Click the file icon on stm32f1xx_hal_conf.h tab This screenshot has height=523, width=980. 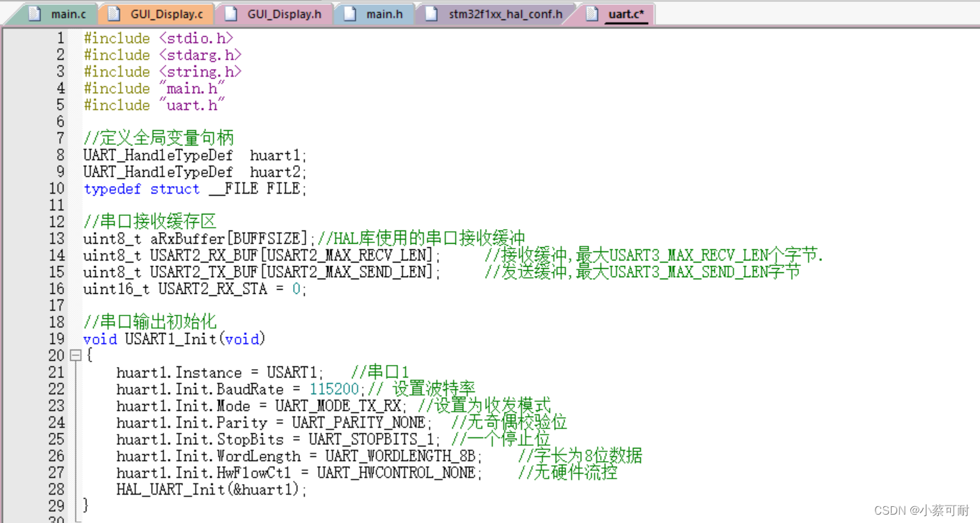433,14
